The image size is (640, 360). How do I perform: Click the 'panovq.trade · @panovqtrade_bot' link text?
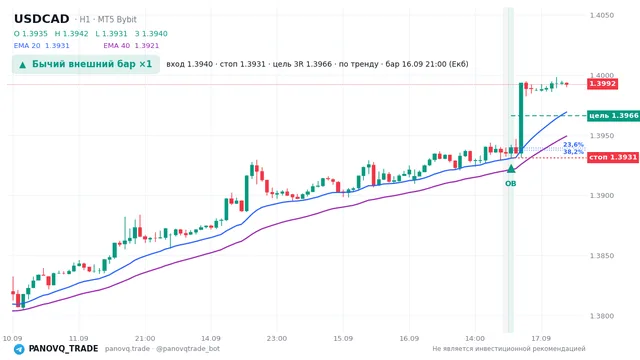tap(162, 349)
